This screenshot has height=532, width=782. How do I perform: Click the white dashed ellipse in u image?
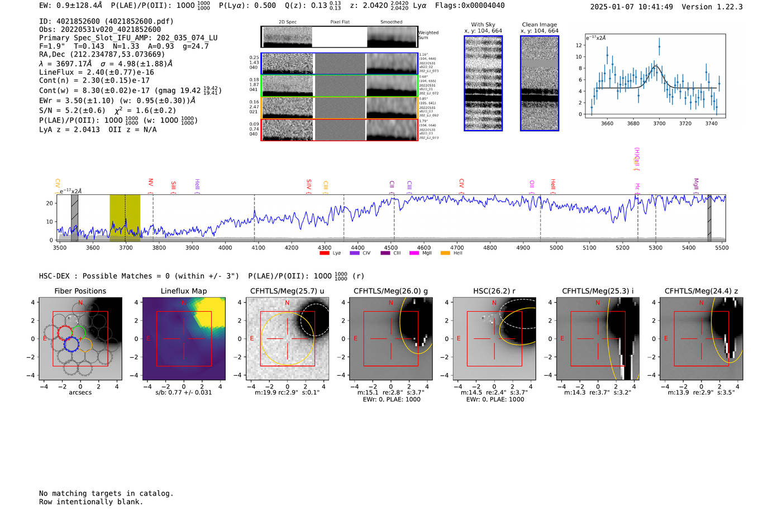click(314, 320)
